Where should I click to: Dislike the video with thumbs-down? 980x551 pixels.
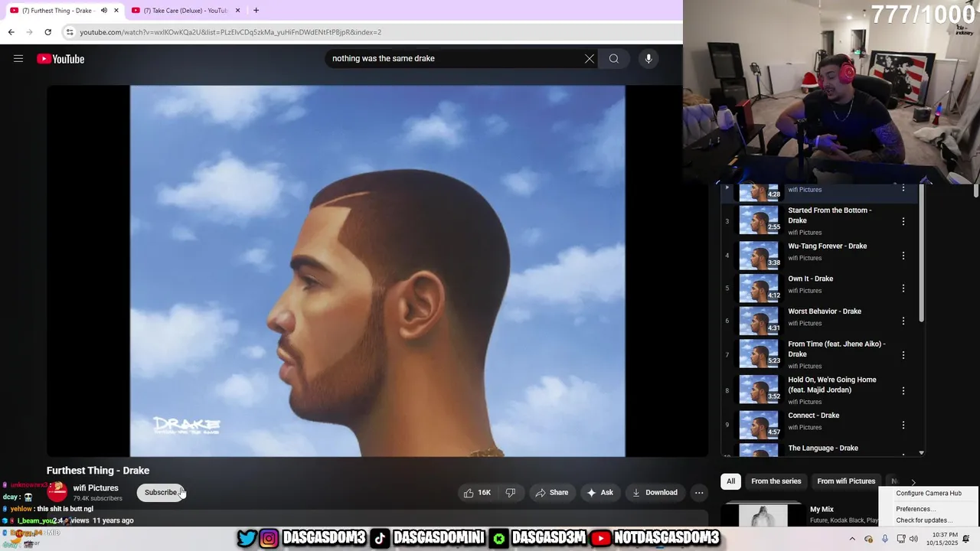coord(511,493)
